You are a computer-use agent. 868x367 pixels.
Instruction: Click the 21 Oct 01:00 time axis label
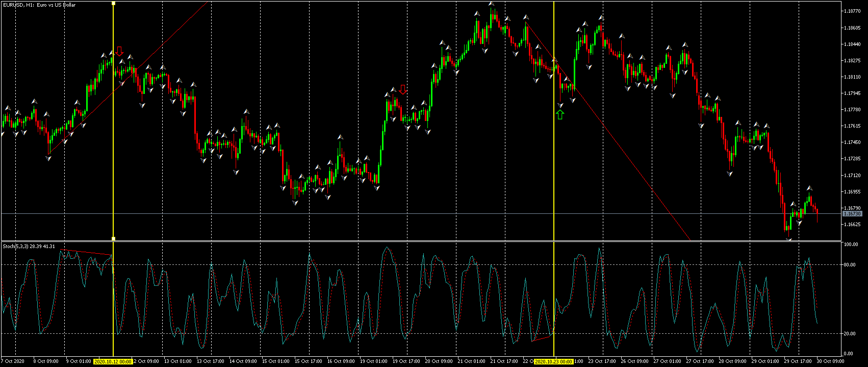(x=471, y=361)
